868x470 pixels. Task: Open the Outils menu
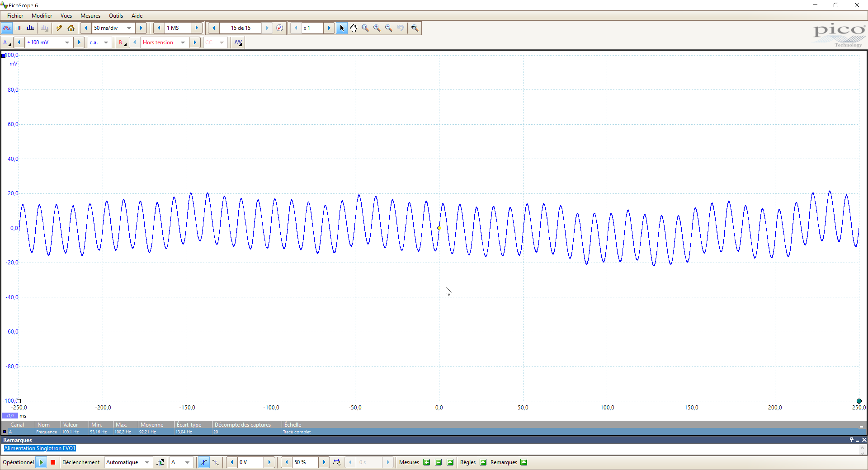[116, 16]
